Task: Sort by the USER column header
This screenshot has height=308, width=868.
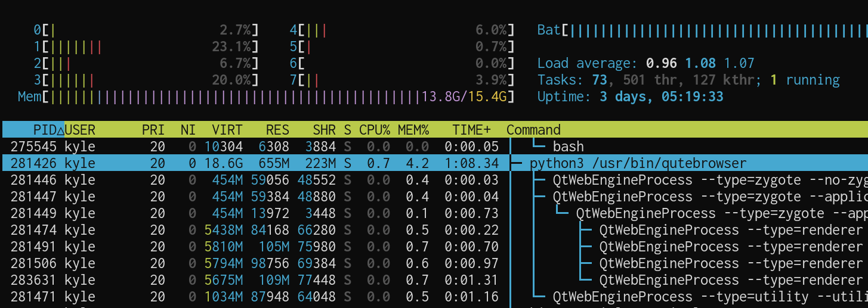Action: point(80,130)
